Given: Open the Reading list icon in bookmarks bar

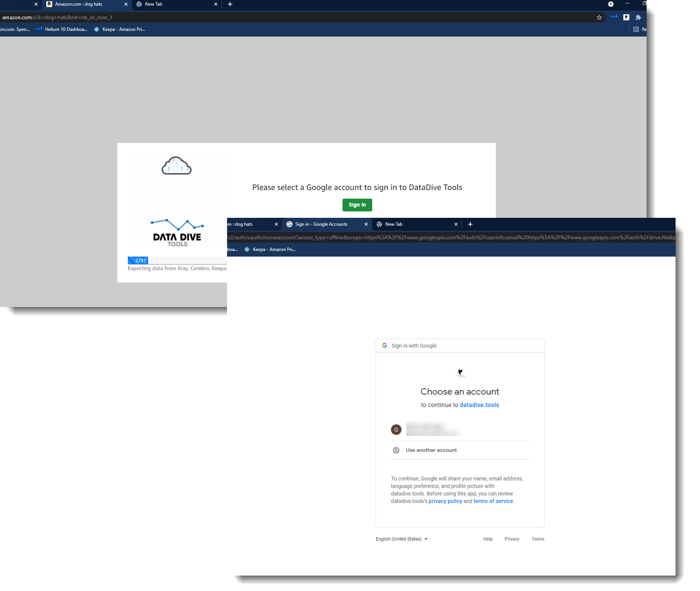Looking at the screenshot, I should (636, 29).
